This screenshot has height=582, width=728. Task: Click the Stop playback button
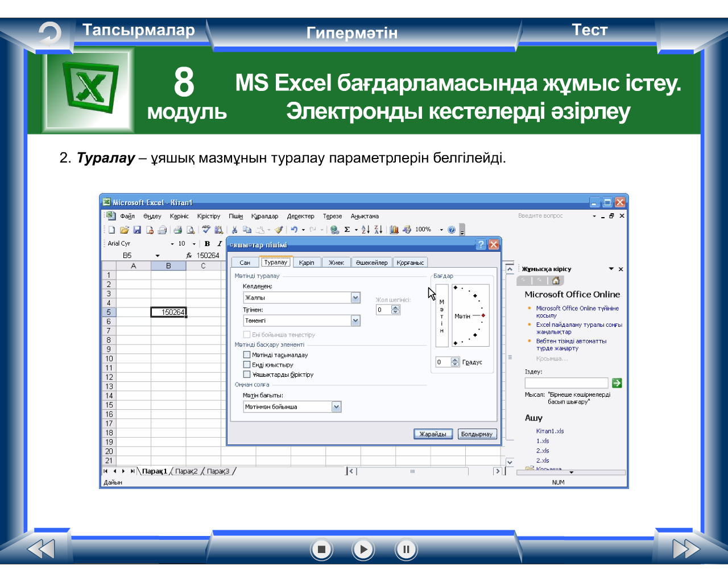point(321,550)
